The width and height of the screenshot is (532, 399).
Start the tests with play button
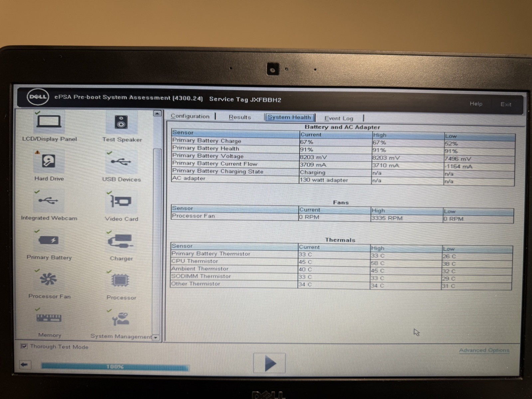(x=269, y=363)
